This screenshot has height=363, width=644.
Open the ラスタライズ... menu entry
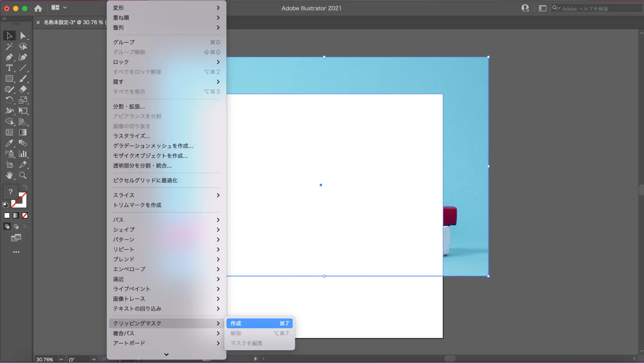click(131, 136)
